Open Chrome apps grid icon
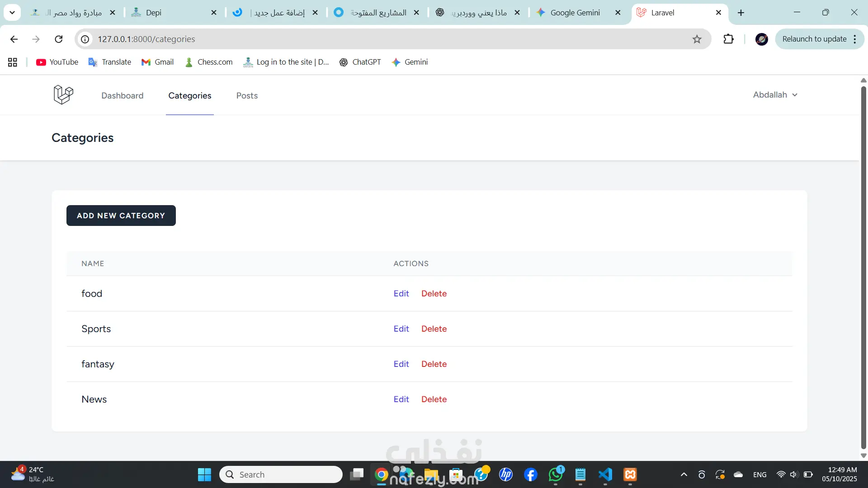The width and height of the screenshot is (868, 488). point(13,62)
